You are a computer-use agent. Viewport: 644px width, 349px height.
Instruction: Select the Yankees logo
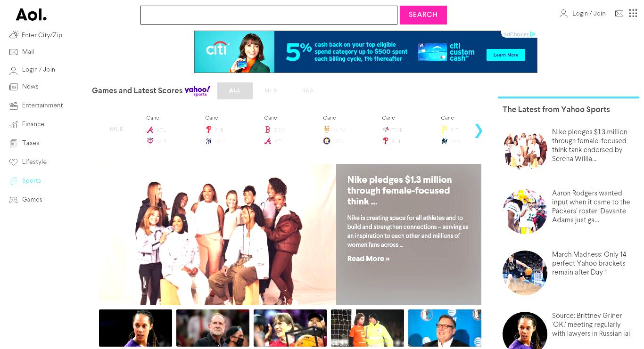pyautogui.click(x=209, y=141)
